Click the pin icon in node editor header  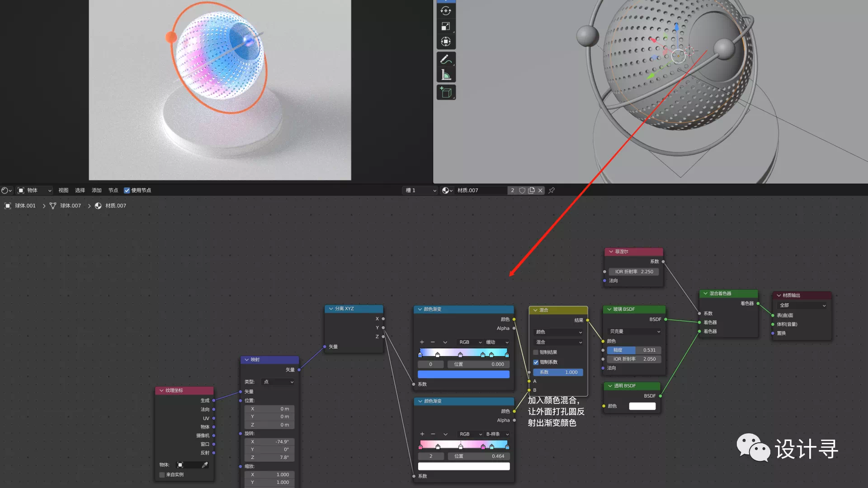coord(552,190)
